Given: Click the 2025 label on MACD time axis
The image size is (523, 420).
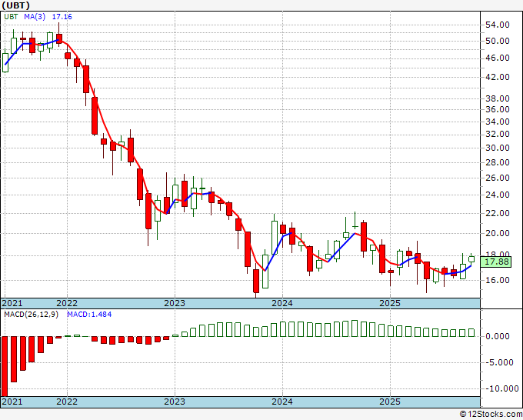Looking at the screenshot, I should 390,402.
